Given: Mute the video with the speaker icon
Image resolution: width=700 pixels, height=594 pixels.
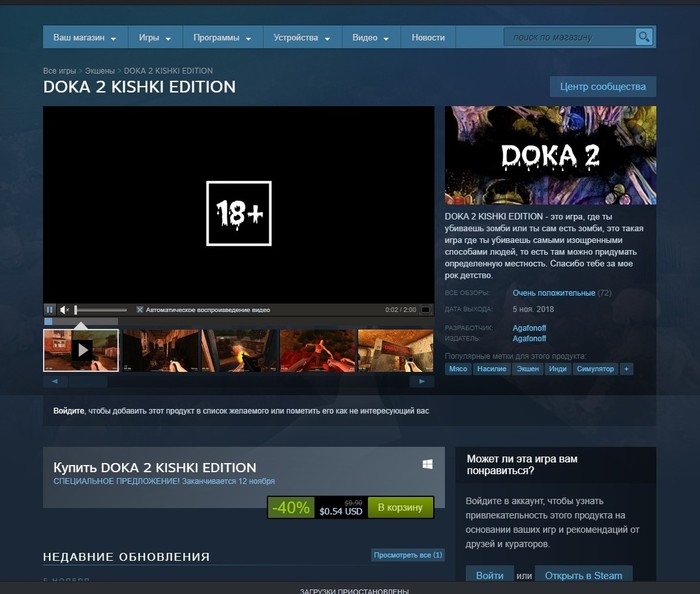Looking at the screenshot, I should pos(64,310).
